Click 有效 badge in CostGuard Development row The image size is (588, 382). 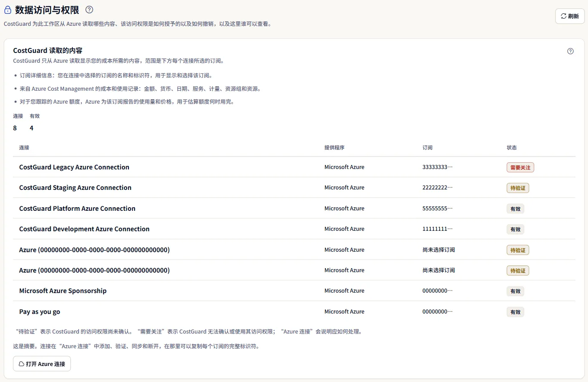[x=516, y=229]
